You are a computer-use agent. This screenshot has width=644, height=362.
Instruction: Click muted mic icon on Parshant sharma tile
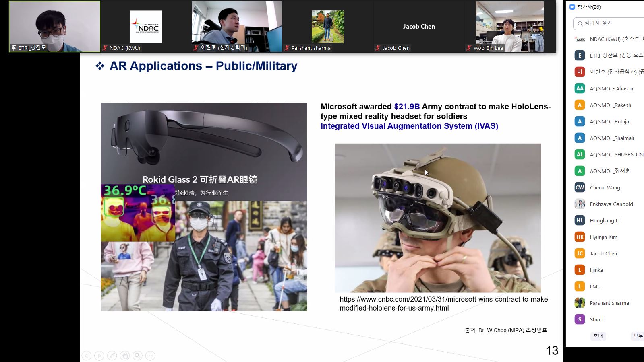pyautogui.click(x=287, y=48)
